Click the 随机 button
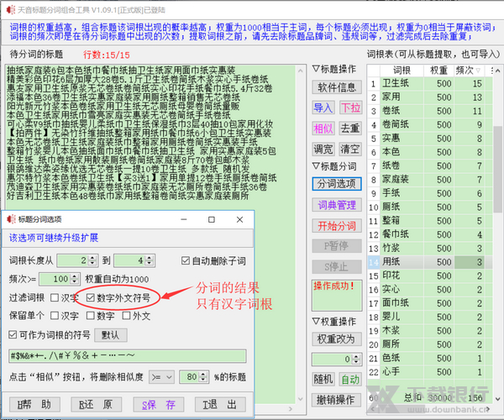This screenshot has width=504, height=420. pyautogui.click(x=323, y=380)
